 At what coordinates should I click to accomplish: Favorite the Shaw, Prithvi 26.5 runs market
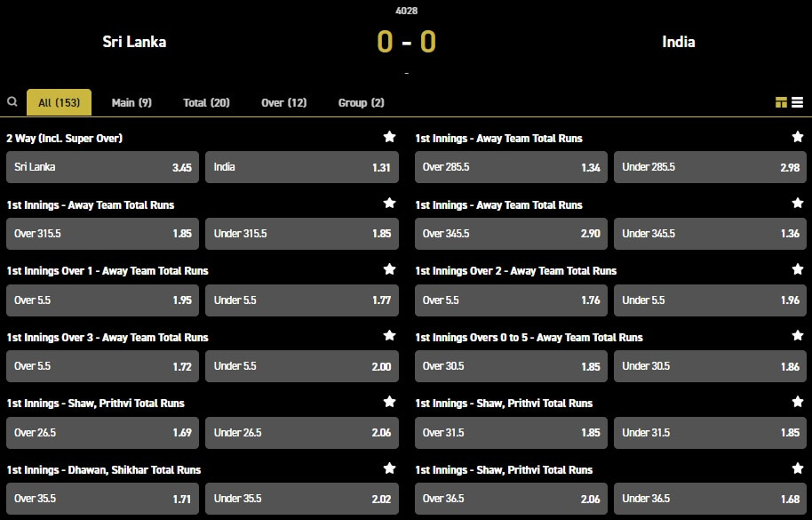[x=389, y=402]
